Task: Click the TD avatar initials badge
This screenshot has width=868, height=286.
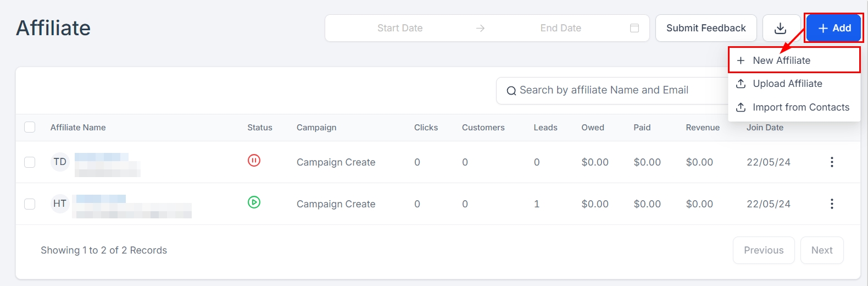Action: [x=60, y=162]
